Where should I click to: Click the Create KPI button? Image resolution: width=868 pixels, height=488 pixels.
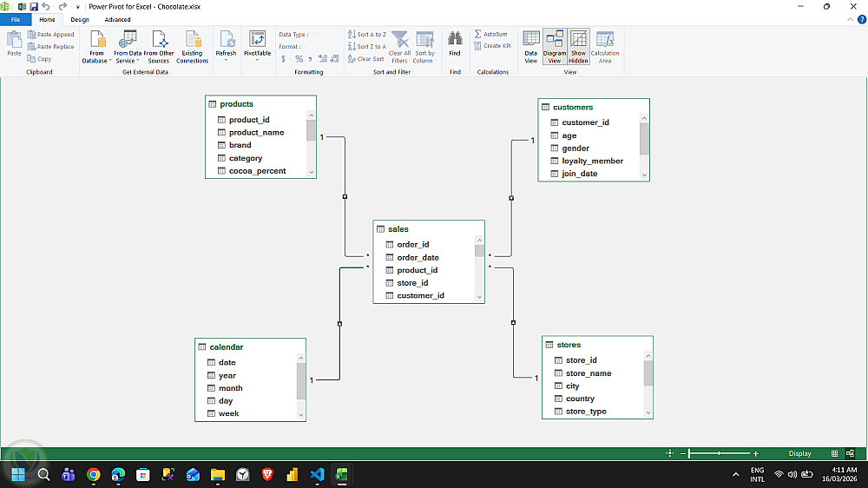[x=492, y=46]
